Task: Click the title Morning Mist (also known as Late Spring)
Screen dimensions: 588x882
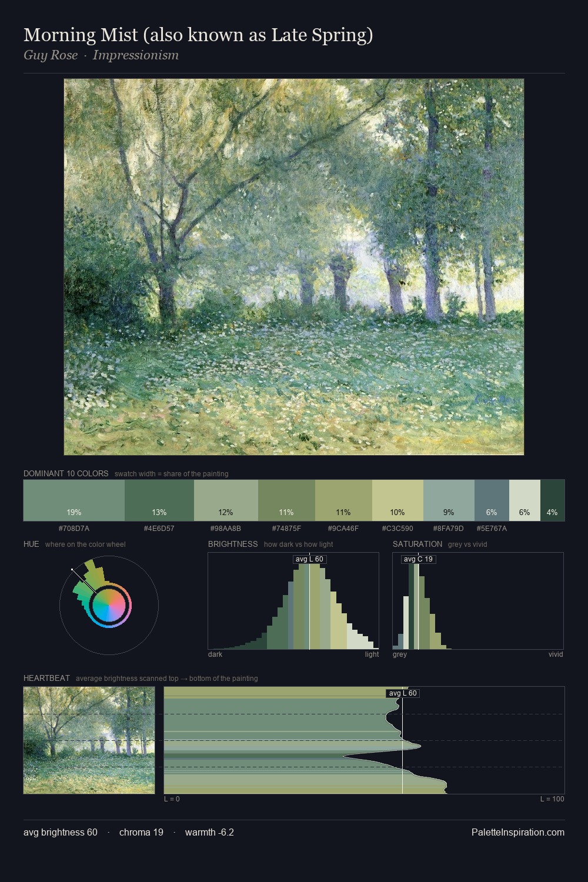Action: 198,35
